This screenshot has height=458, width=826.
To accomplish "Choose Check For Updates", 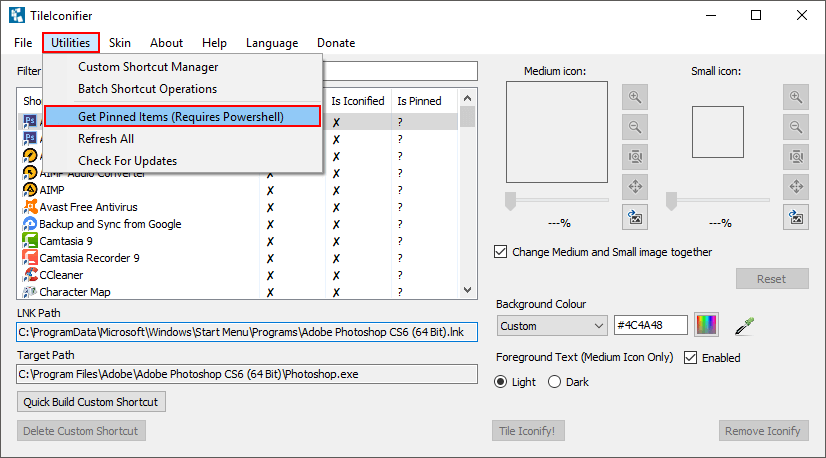I will pos(182,161).
